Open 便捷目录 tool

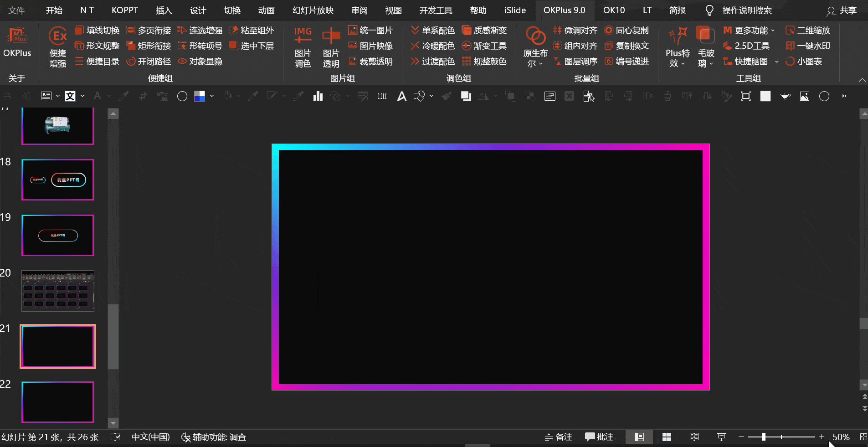[97, 62]
